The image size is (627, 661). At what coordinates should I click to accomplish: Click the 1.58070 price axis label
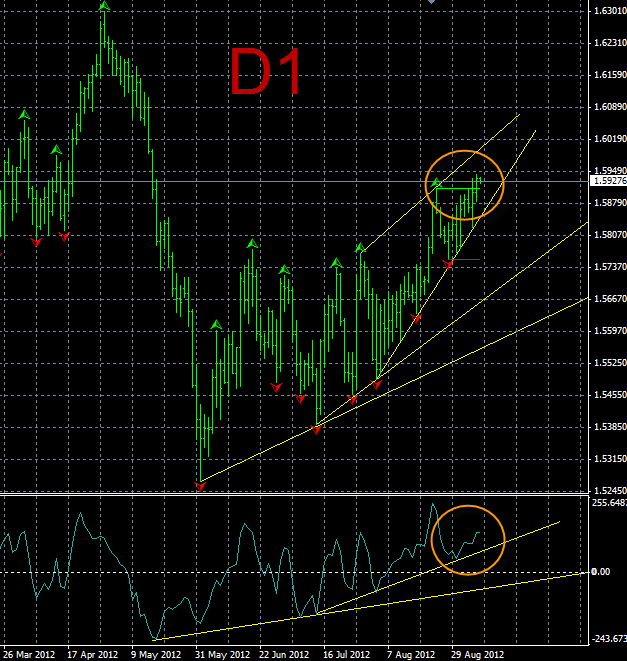(610, 235)
